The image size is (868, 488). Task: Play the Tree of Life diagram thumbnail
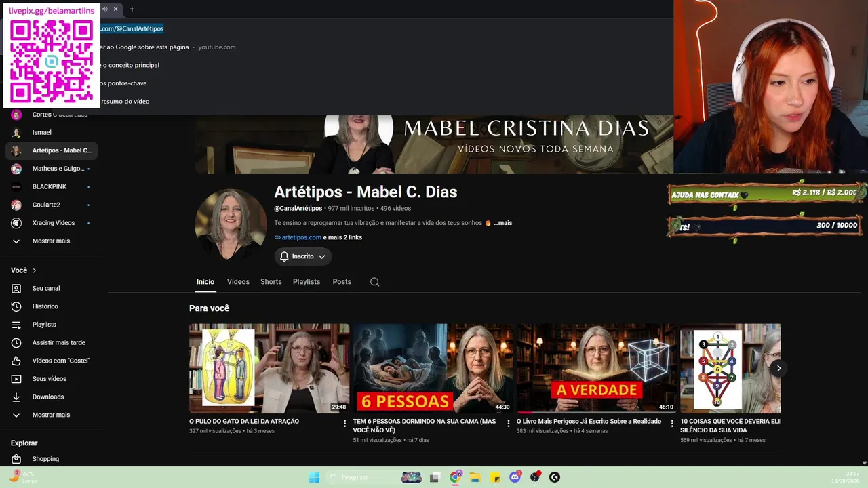(x=730, y=368)
